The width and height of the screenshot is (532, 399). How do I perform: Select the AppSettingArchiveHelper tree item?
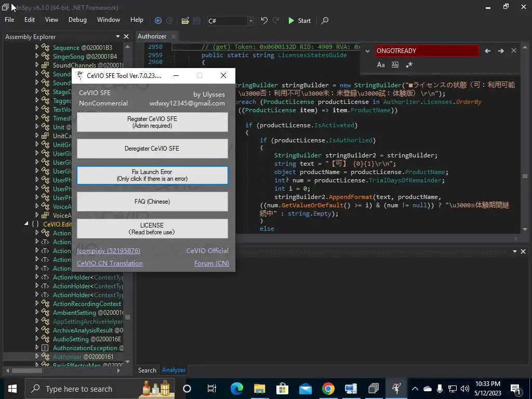[87, 321]
